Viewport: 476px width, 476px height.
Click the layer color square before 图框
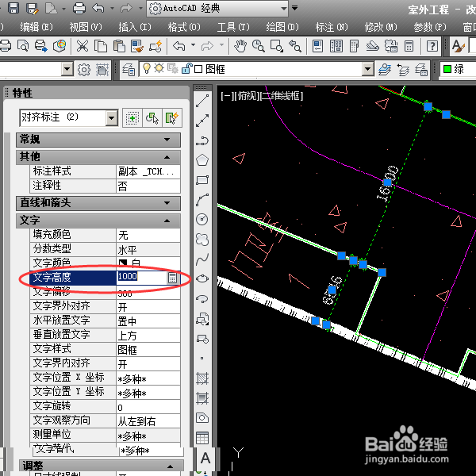[198, 69]
